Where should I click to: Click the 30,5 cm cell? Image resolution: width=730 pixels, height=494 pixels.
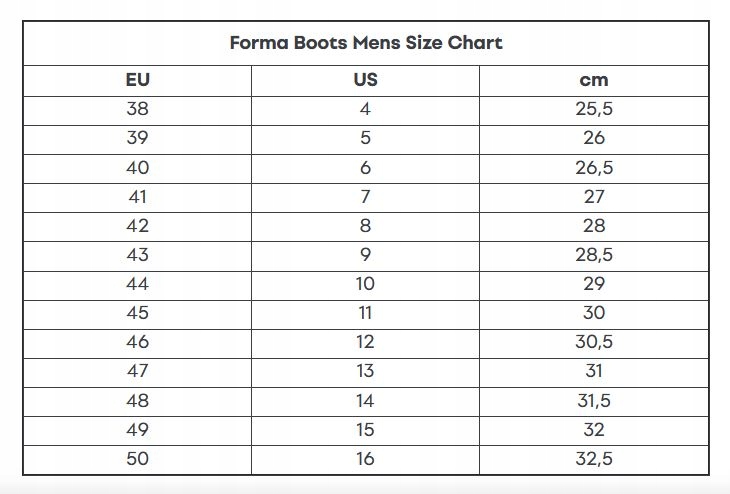(x=593, y=342)
